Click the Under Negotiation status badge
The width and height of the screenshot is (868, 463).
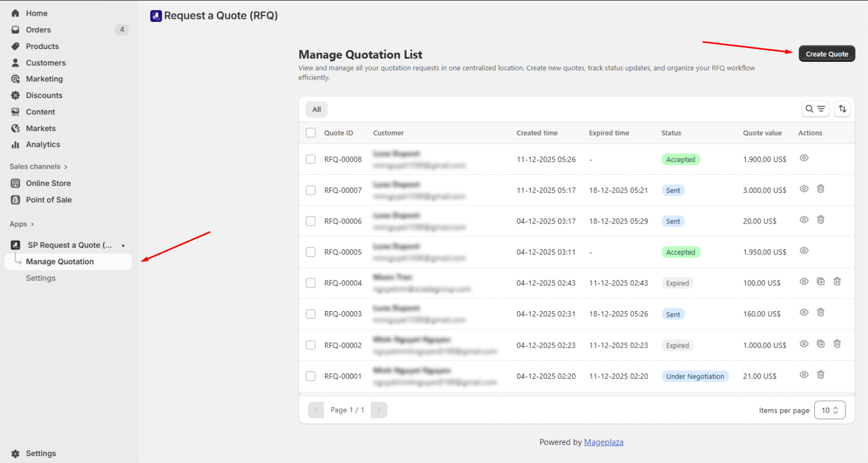click(695, 376)
